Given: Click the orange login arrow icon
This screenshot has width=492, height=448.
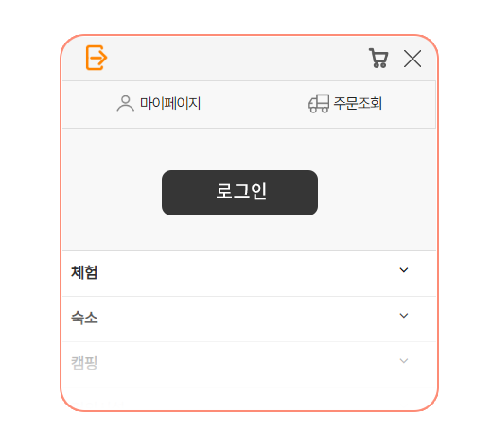Looking at the screenshot, I should pos(97,58).
